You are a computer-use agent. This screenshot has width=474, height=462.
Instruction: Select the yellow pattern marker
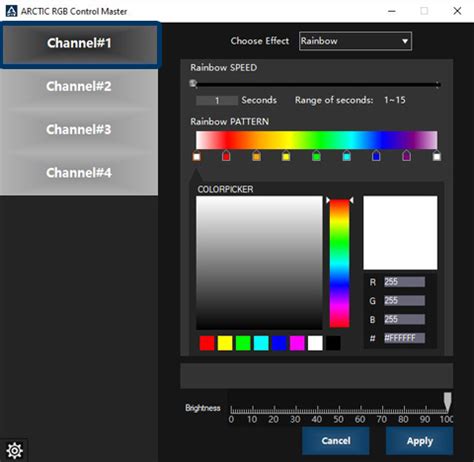pos(286,156)
